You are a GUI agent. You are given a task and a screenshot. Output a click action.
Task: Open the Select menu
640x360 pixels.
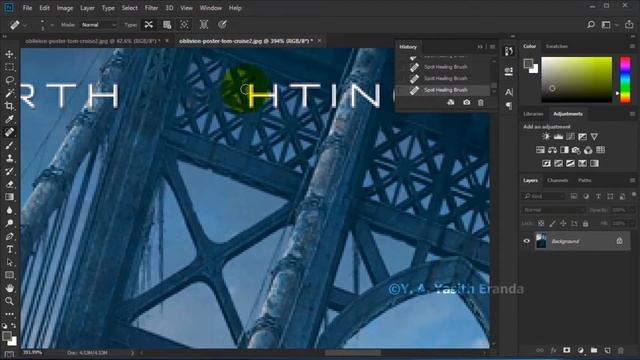click(x=129, y=8)
